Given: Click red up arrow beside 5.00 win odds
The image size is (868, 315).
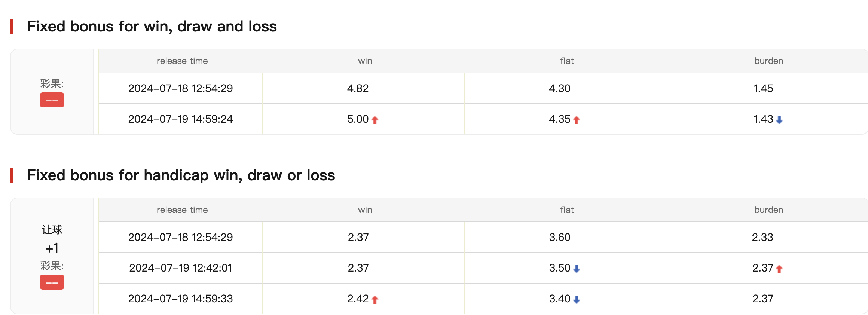Looking at the screenshot, I should 375,120.
